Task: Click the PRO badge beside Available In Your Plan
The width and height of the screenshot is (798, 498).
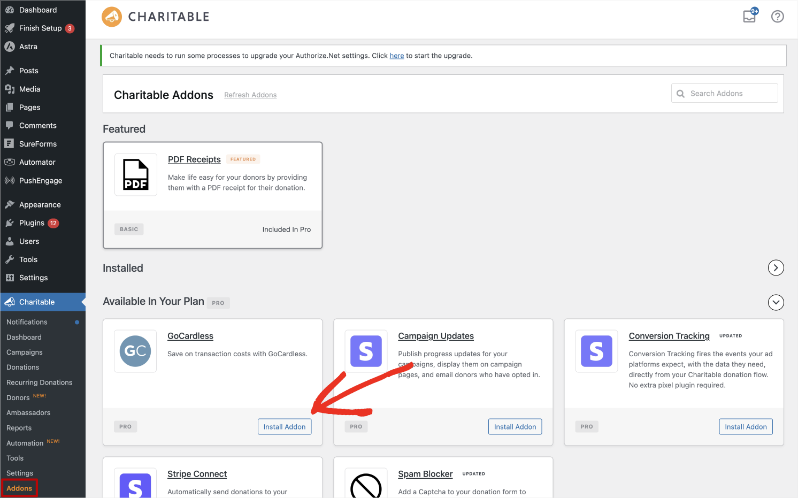Action: pyautogui.click(x=218, y=303)
